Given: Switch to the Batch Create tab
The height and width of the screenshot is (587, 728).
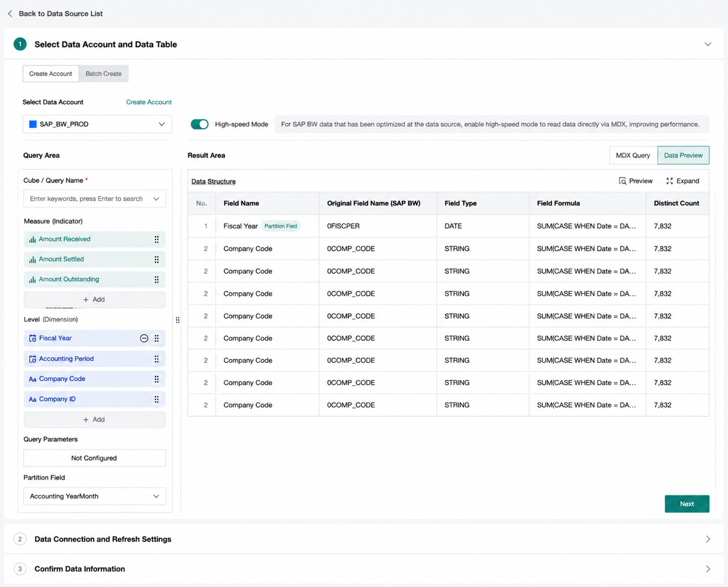Looking at the screenshot, I should coord(104,74).
